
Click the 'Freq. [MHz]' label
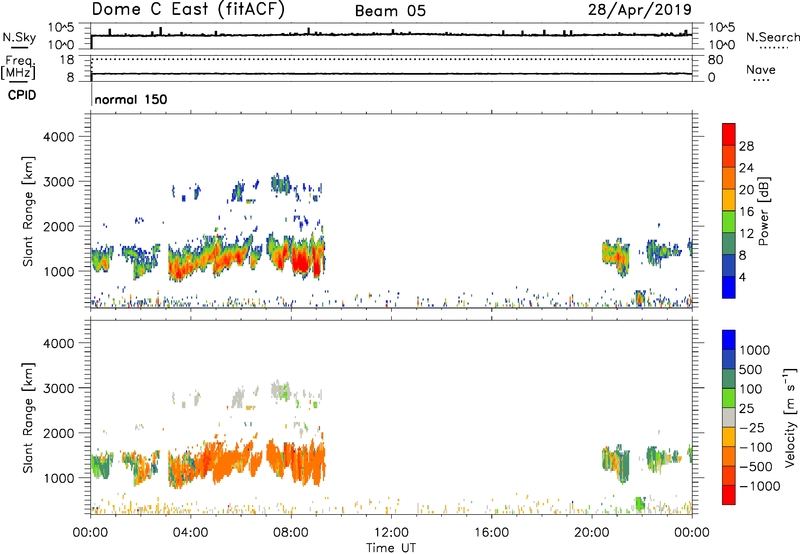(x=18, y=67)
